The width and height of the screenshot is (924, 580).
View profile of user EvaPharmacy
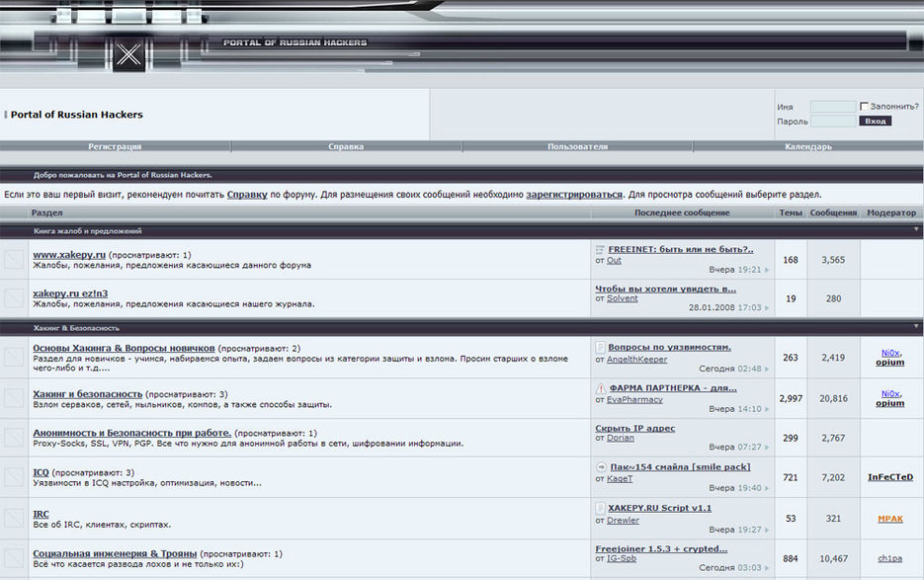(x=634, y=399)
